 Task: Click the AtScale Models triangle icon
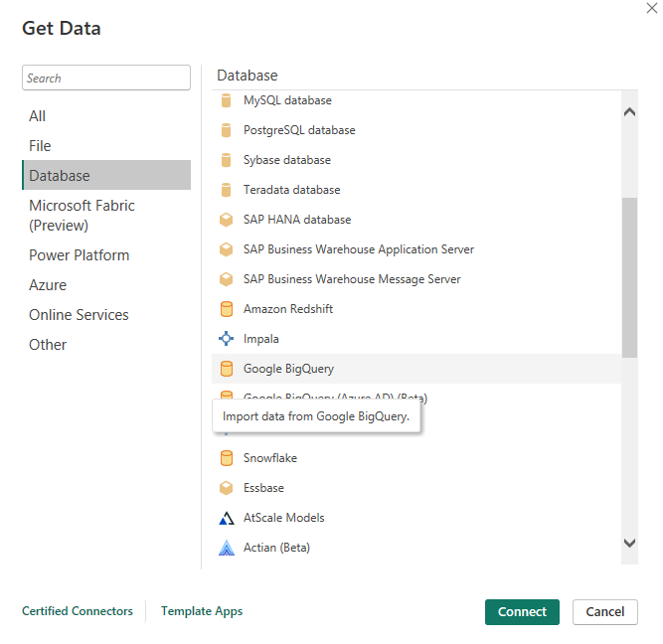(227, 518)
